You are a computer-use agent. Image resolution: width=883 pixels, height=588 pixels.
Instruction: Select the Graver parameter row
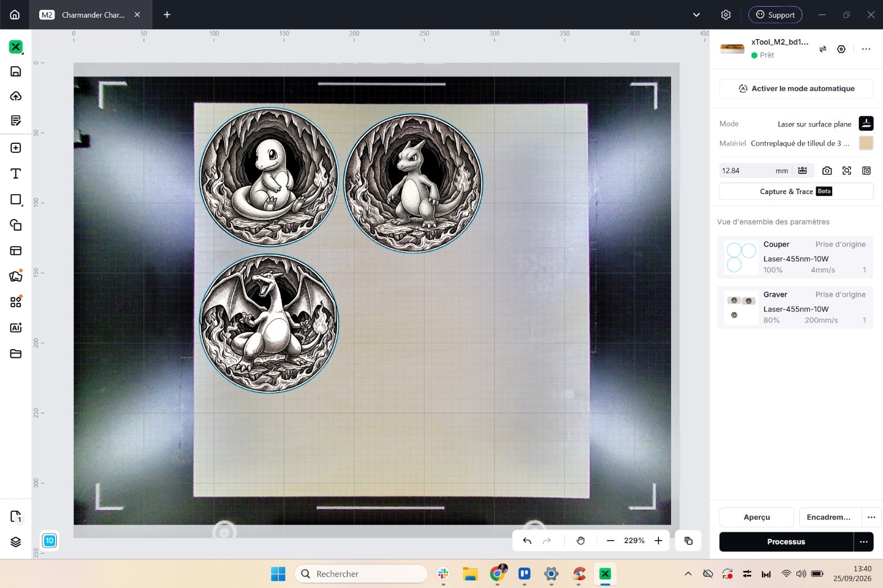coord(795,308)
